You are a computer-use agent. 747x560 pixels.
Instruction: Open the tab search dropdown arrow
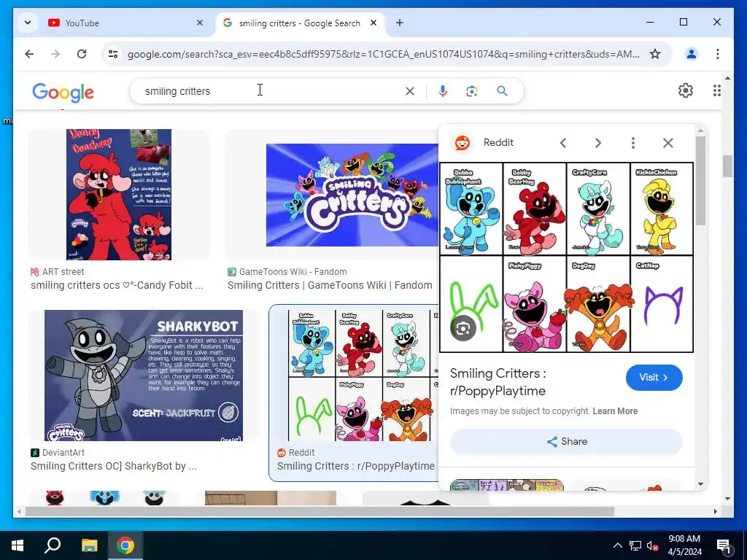pos(28,23)
